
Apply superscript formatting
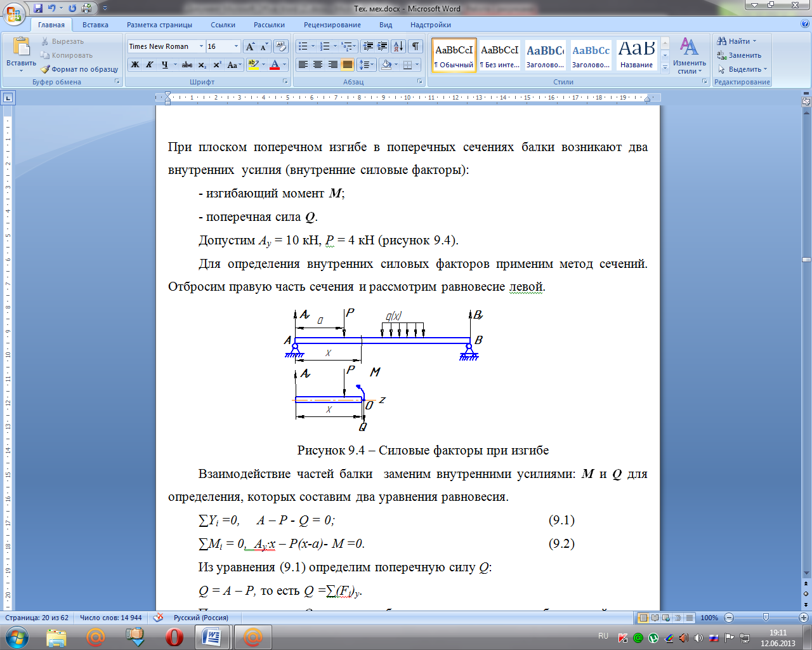pyautogui.click(x=217, y=65)
